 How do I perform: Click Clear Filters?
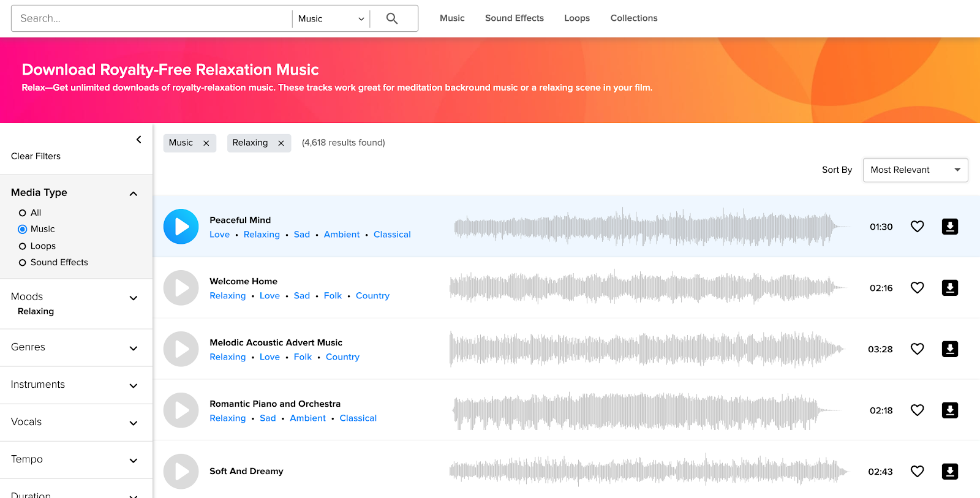click(x=36, y=156)
